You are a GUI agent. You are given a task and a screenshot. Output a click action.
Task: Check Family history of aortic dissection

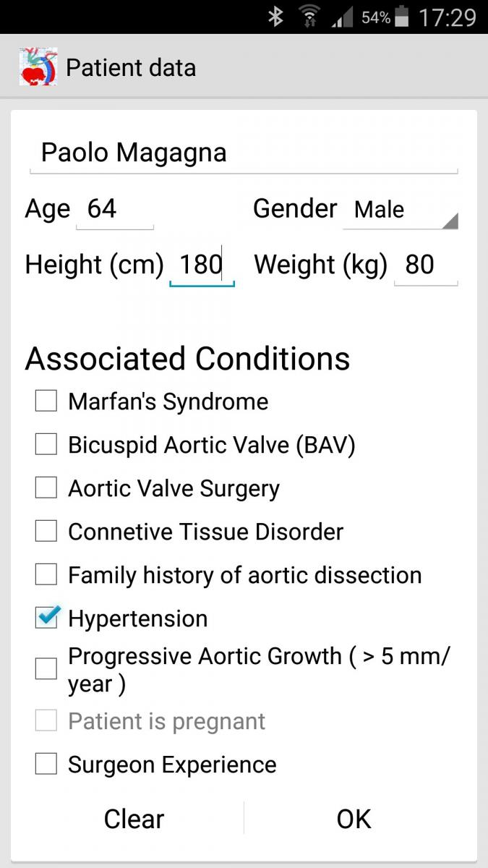(46, 575)
